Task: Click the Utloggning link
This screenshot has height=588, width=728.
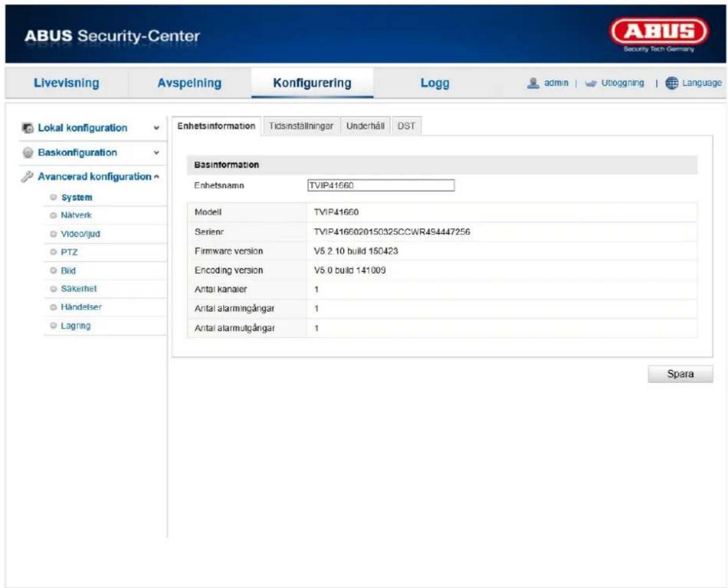Action: pyautogui.click(x=622, y=83)
